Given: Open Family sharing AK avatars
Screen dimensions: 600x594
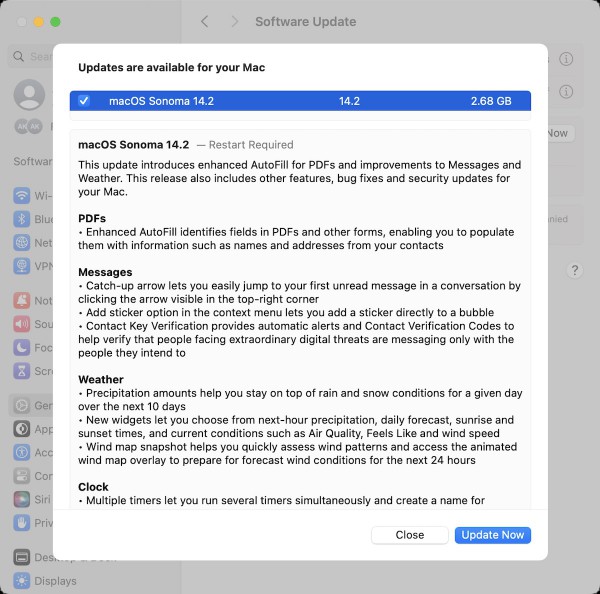Looking at the screenshot, I should point(28,126).
